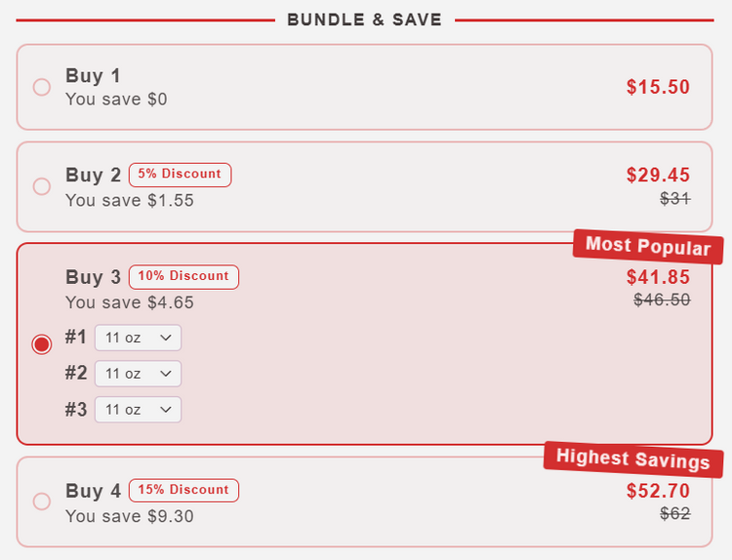Click the Most Popular ribbon label
Viewport: 732px width, 560px height.
click(x=648, y=246)
